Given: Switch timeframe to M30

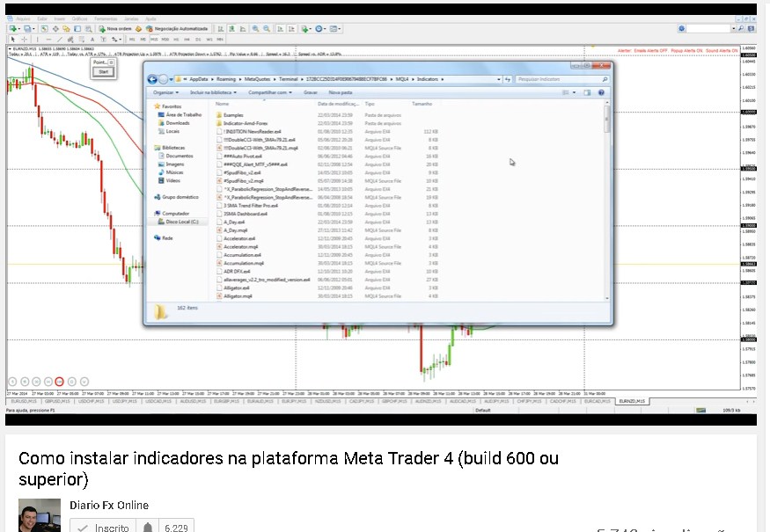Looking at the screenshot, I should click(165, 40).
